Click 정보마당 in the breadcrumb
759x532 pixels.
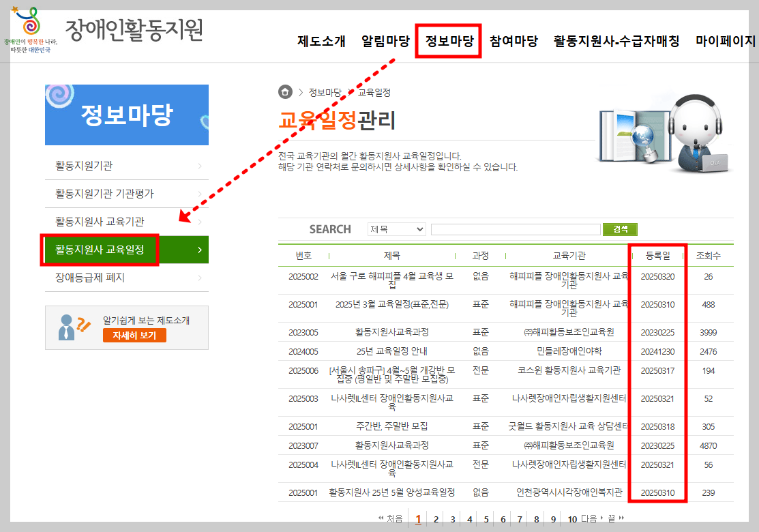point(325,92)
